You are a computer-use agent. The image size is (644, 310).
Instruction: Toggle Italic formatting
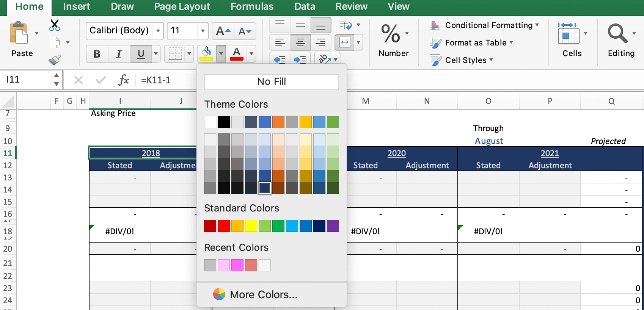tap(119, 54)
